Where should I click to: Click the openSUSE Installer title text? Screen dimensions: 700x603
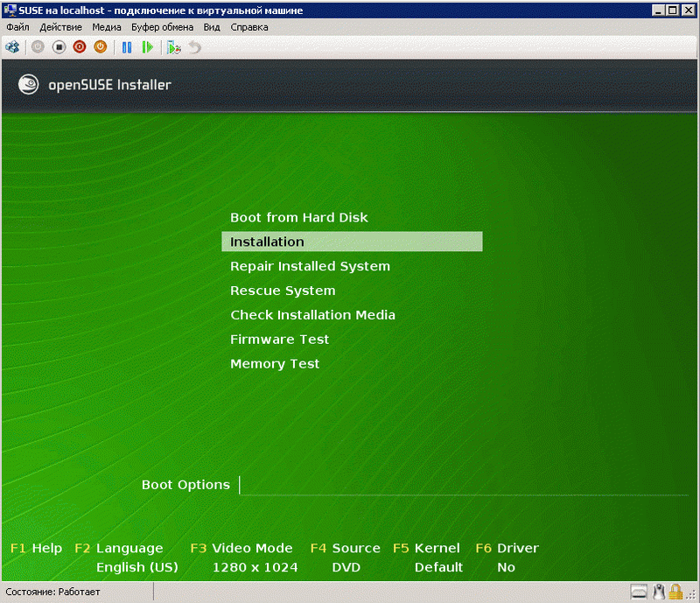pyautogui.click(x=110, y=85)
